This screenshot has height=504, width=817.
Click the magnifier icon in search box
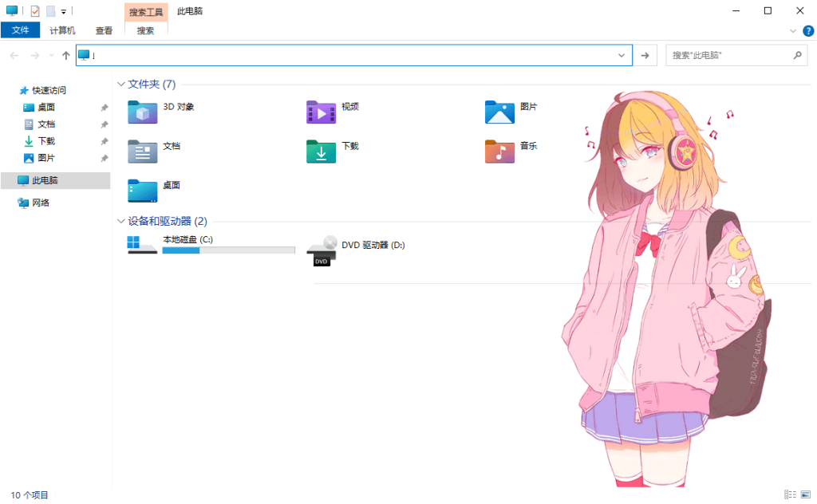pos(797,55)
